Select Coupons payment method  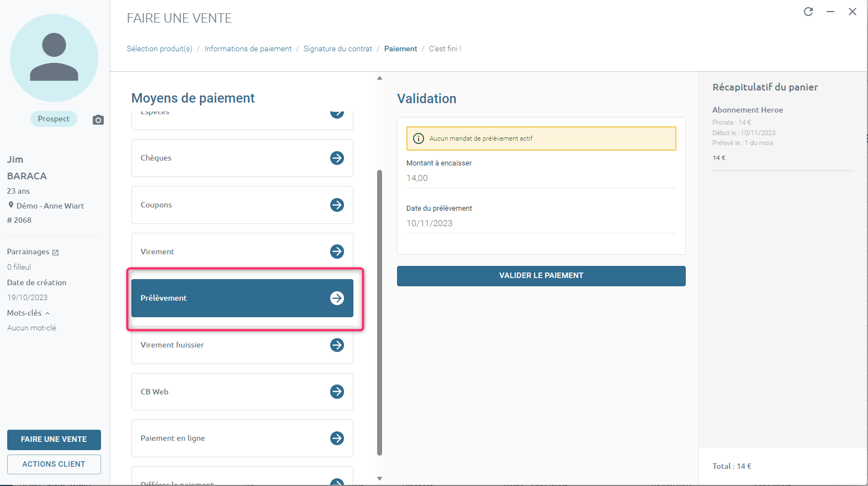[x=242, y=205]
